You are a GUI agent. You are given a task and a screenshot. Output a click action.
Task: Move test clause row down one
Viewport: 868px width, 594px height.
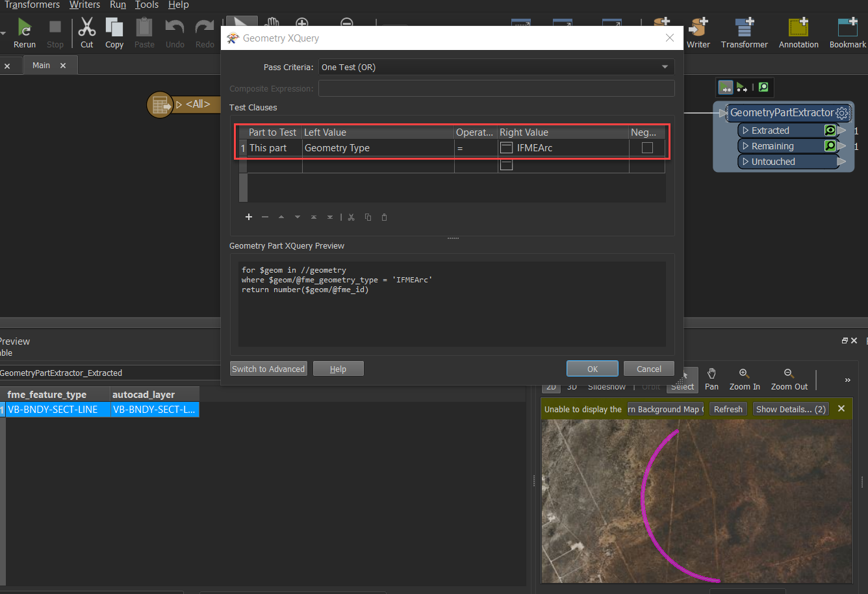coord(298,217)
